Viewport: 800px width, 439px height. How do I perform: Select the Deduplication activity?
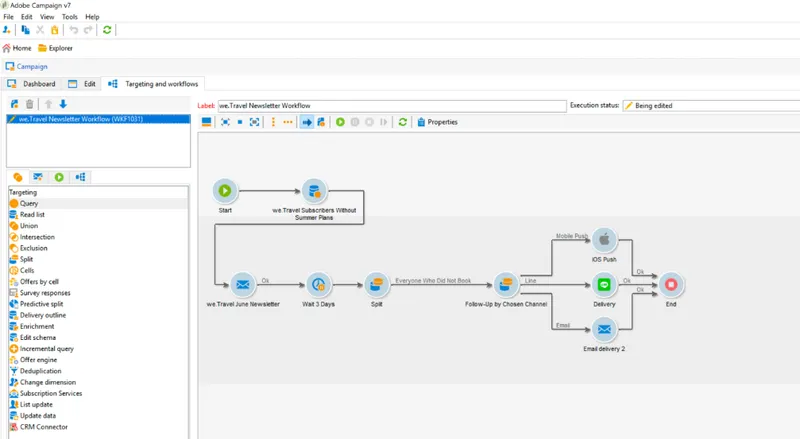tap(98, 371)
